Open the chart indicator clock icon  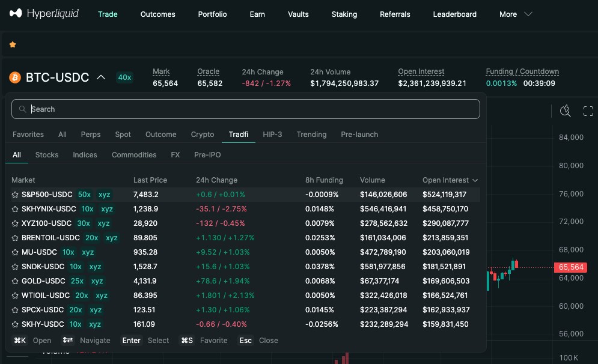pos(565,111)
